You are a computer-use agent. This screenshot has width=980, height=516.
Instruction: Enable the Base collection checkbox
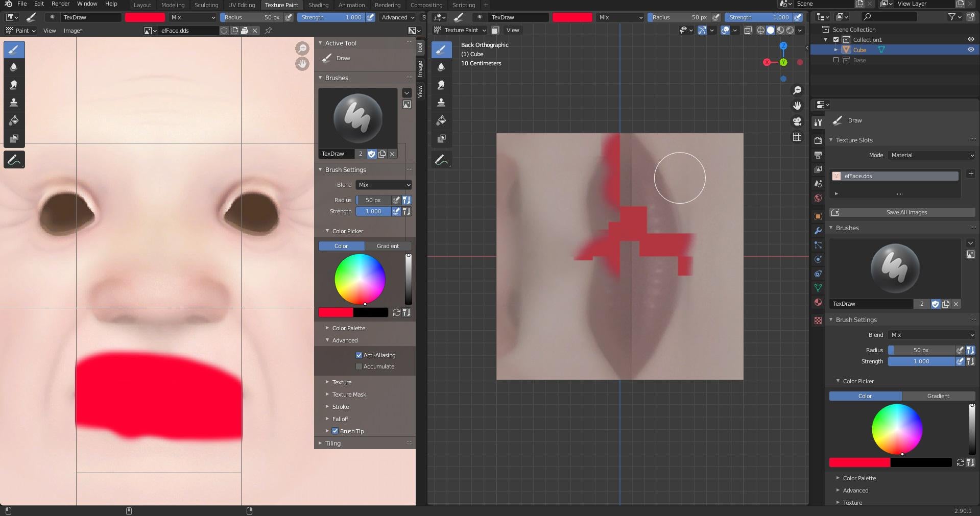(x=836, y=60)
